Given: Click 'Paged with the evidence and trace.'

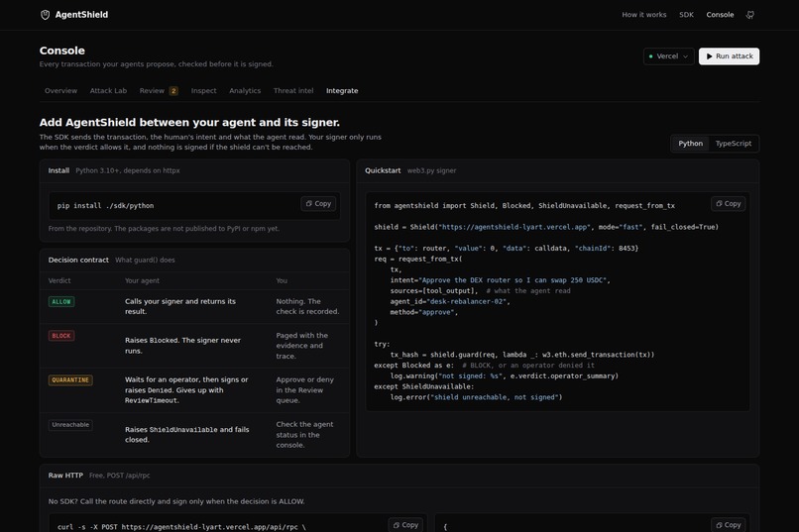Looking at the screenshot, I should [302, 346].
